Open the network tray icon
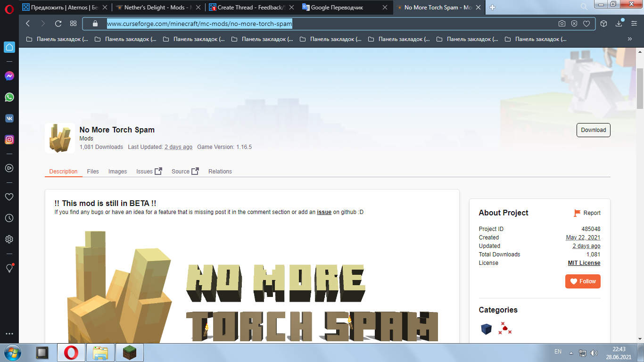The width and height of the screenshot is (644, 362). (x=583, y=353)
